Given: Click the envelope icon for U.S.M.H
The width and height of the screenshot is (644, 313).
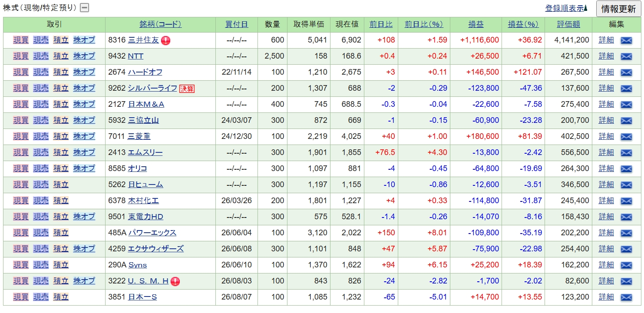Looking at the screenshot, I should coord(626,281).
